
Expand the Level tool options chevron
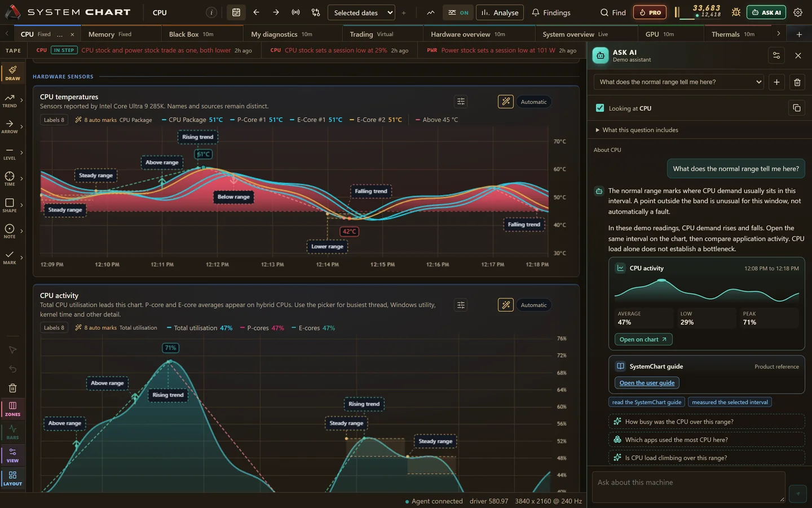pos(21,152)
